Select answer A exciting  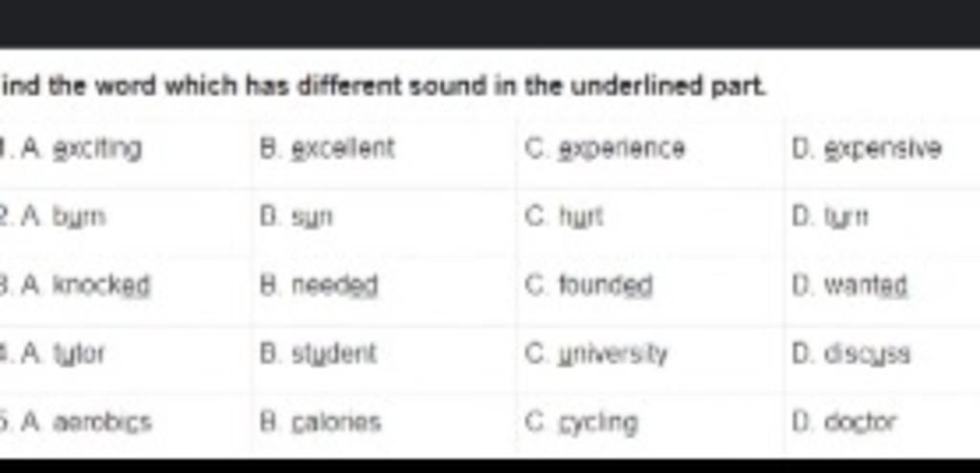point(81,149)
